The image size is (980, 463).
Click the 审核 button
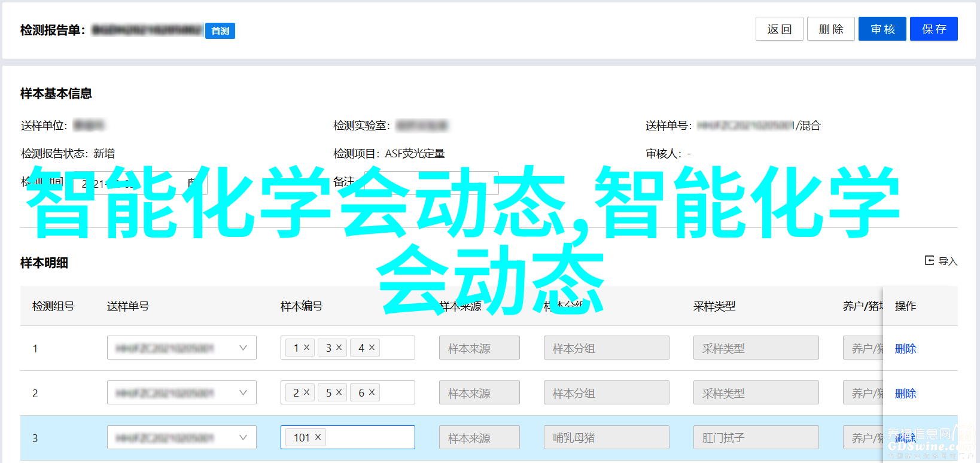point(882,29)
